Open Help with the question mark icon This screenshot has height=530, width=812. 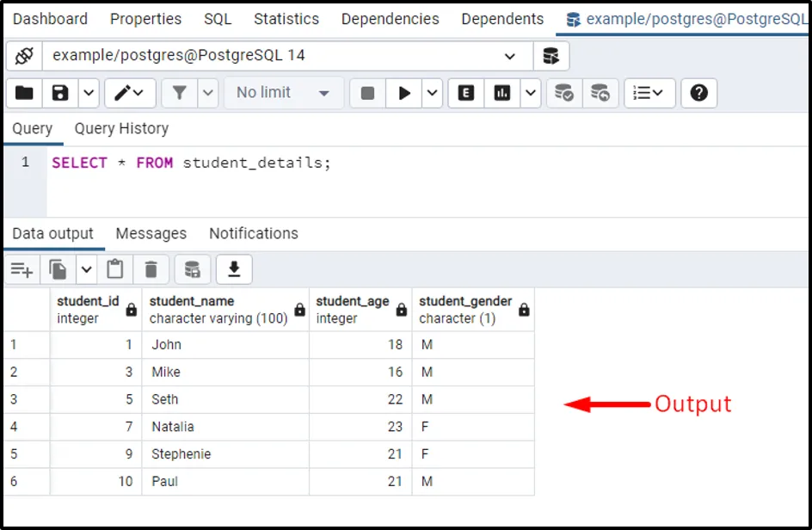click(698, 93)
